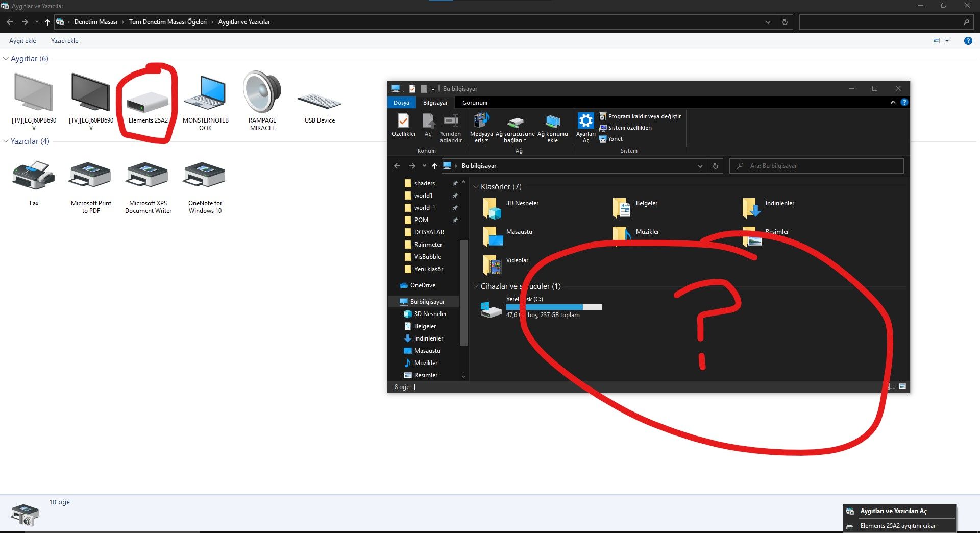This screenshot has height=533, width=980.
Task: Click the Ağ konumu ekle ribbon icon
Action: coord(552,128)
